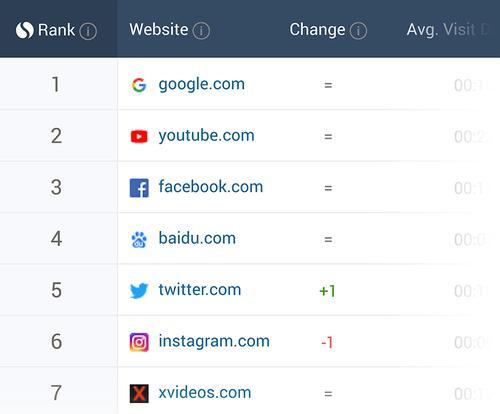The width and height of the screenshot is (500, 414).
Task: Click the YouTube play icon
Action: click(139, 136)
